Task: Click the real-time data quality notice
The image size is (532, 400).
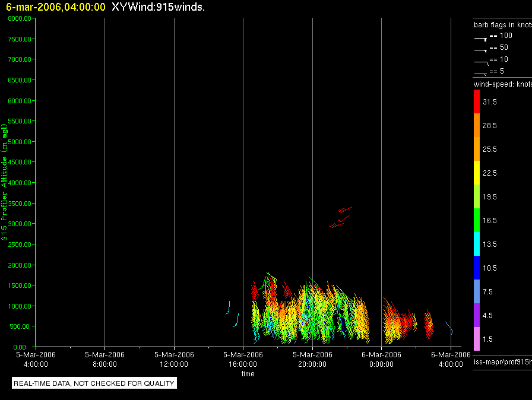Action: click(94, 383)
